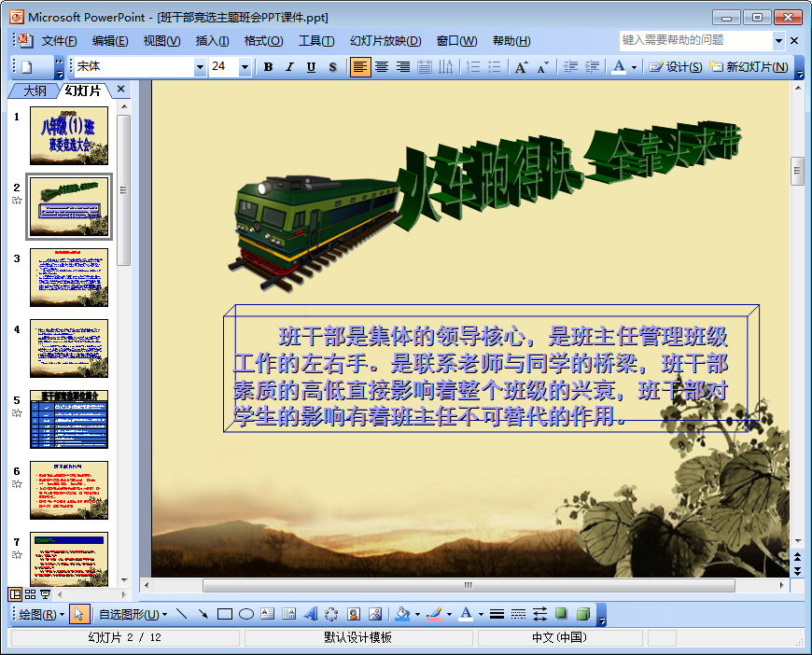Switch to Slide Sorter view icon
Viewport: 812px width, 655px height.
[x=31, y=594]
